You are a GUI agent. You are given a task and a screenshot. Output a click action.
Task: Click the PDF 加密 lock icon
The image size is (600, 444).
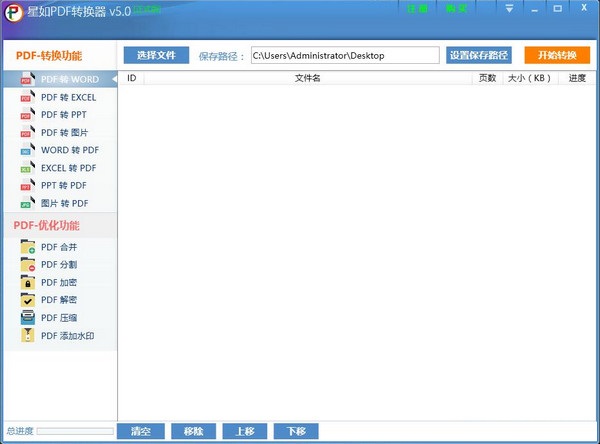[28, 282]
